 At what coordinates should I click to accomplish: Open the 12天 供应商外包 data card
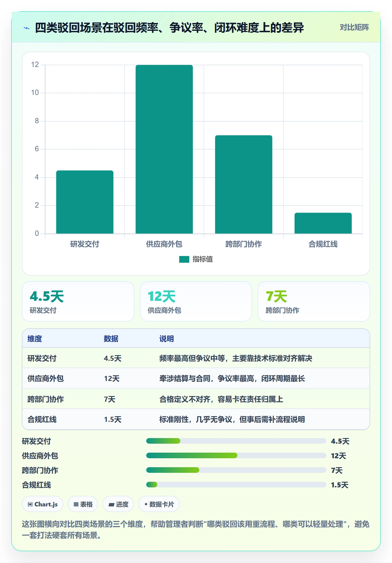point(196,301)
